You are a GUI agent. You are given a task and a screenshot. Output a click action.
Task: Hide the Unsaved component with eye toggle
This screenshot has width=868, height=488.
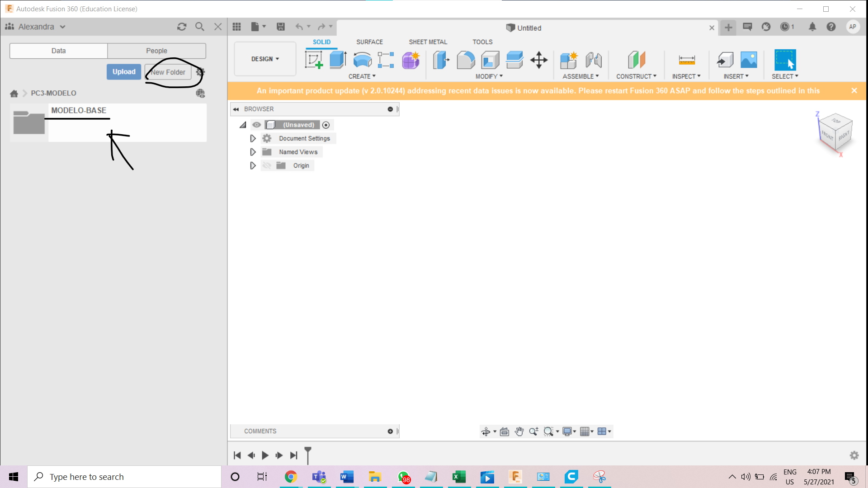coord(256,125)
